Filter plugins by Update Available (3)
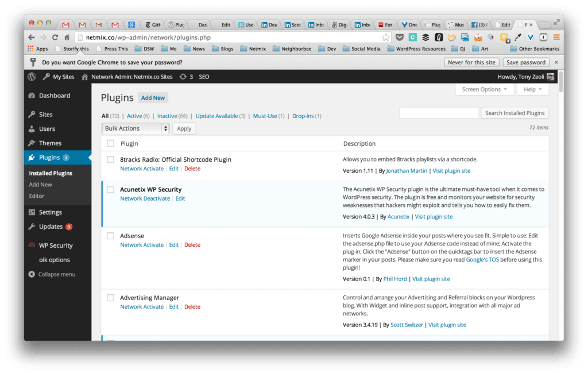The image size is (588, 374). point(220,116)
